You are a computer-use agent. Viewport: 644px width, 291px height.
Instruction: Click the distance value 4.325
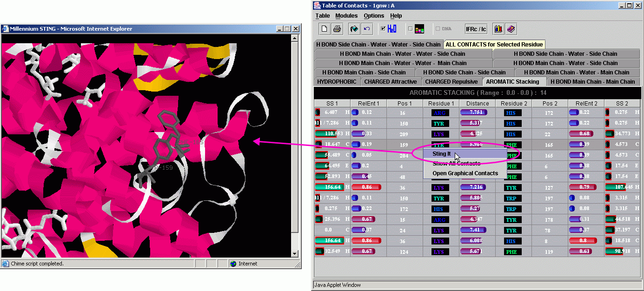tap(476, 134)
